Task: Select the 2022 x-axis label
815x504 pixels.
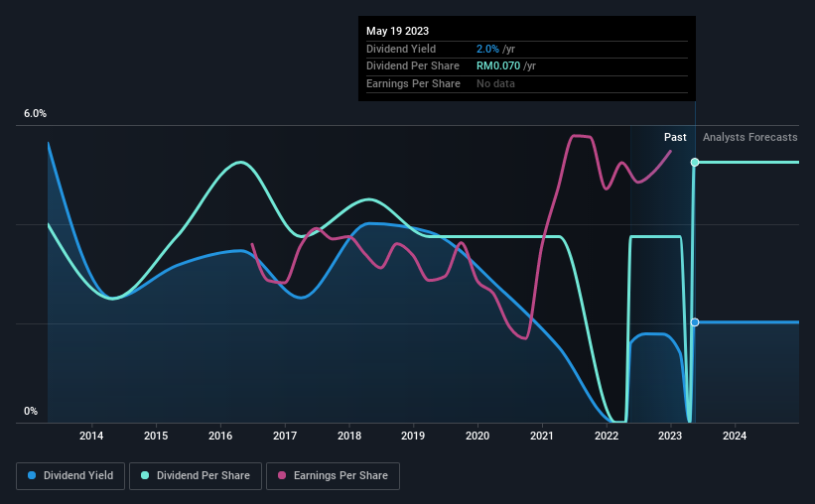Action: point(607,436)
